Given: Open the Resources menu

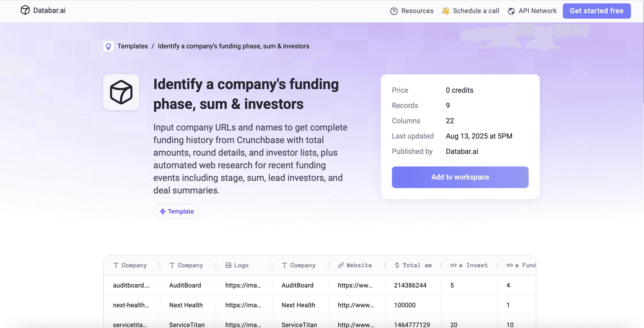Looking at the screenshot, I should pyautogui.click(x=417, y=11).
